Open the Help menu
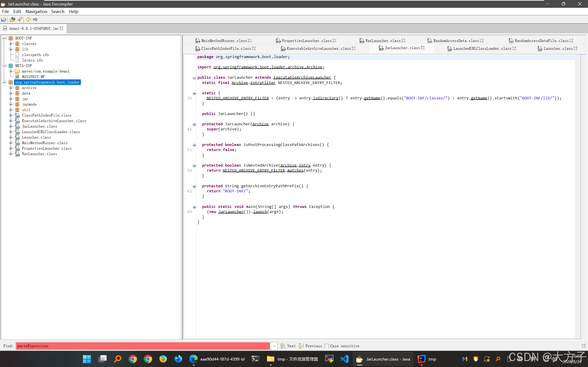The width and height of the screenshot is (588, 367). pos(74,11)
